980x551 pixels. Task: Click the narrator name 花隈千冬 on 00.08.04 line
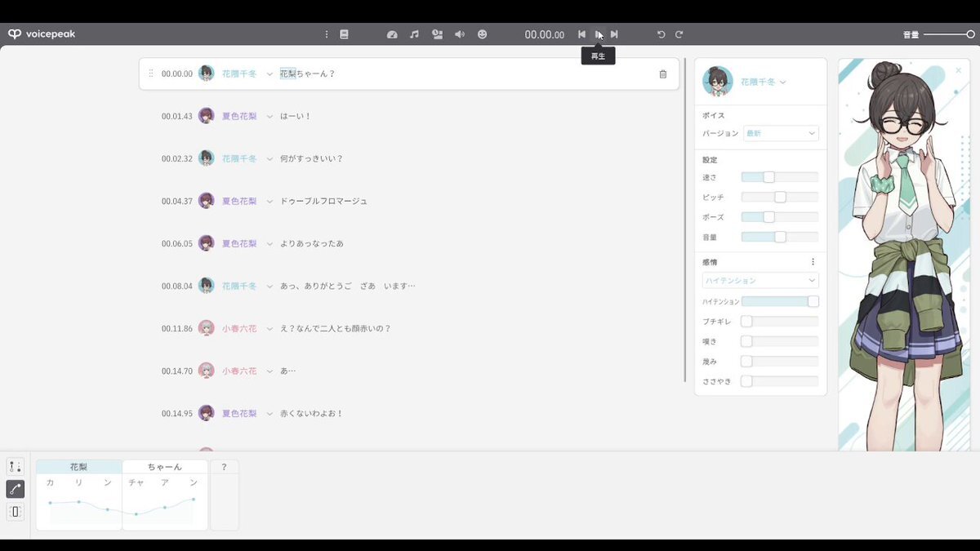pos(239,286)
